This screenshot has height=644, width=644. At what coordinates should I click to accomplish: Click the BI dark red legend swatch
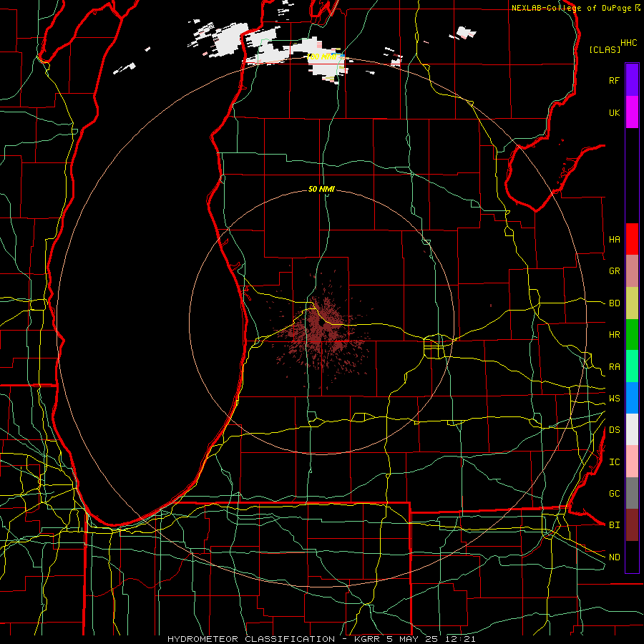point(632,525)
